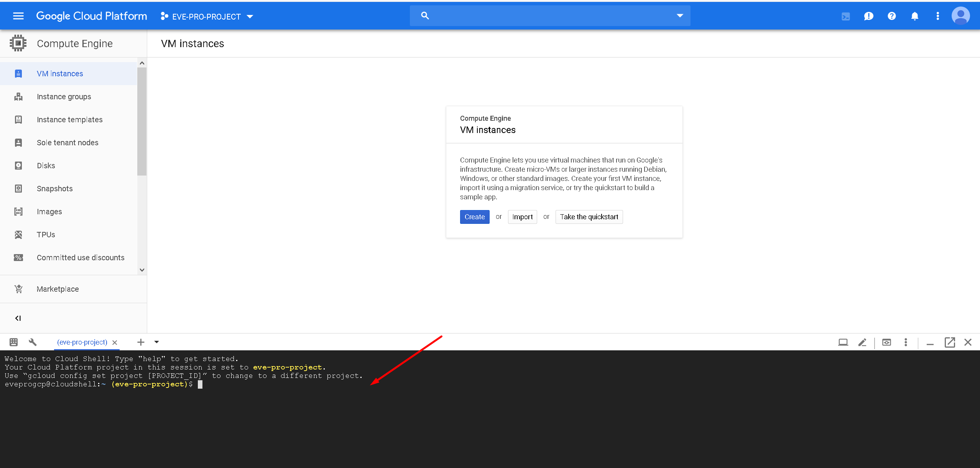The image size is (980, 468).
Task: Collapse the left sidebar navigation
Action: pos(18,318)
